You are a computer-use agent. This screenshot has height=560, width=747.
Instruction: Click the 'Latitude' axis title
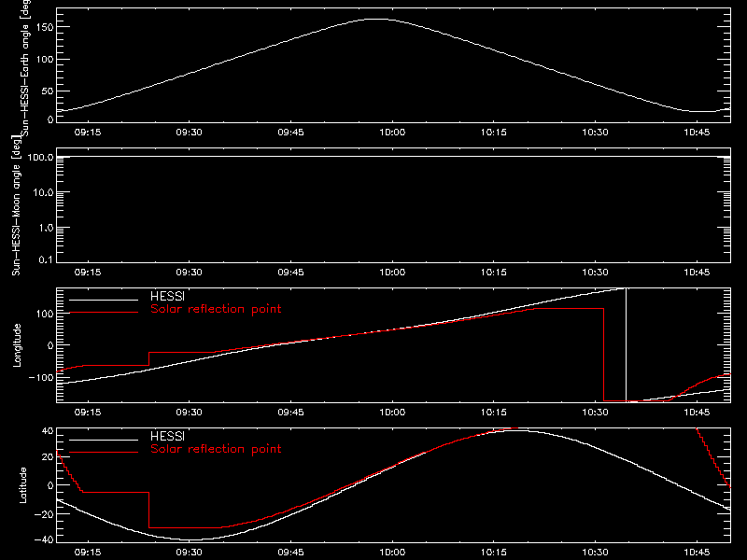[22, 485]
